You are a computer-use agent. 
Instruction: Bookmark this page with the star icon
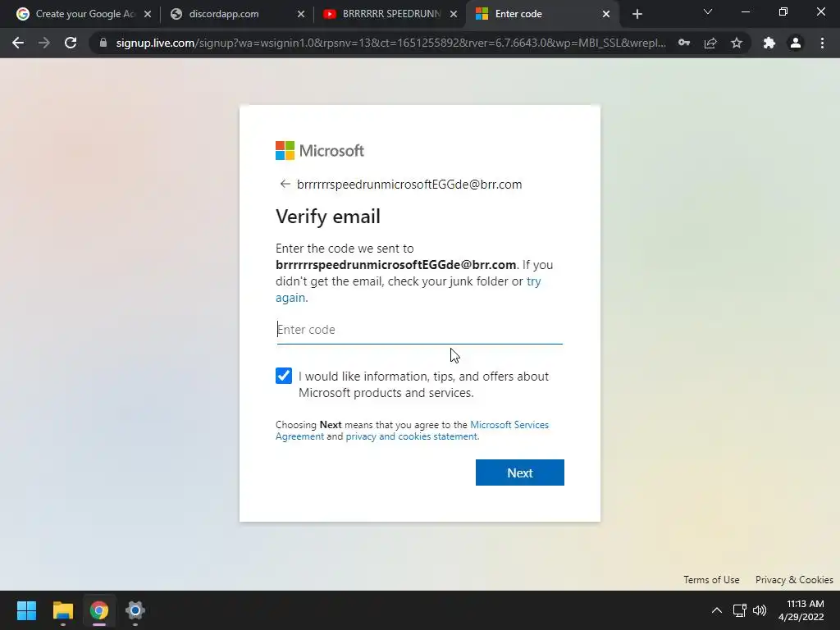pos(737,43)
